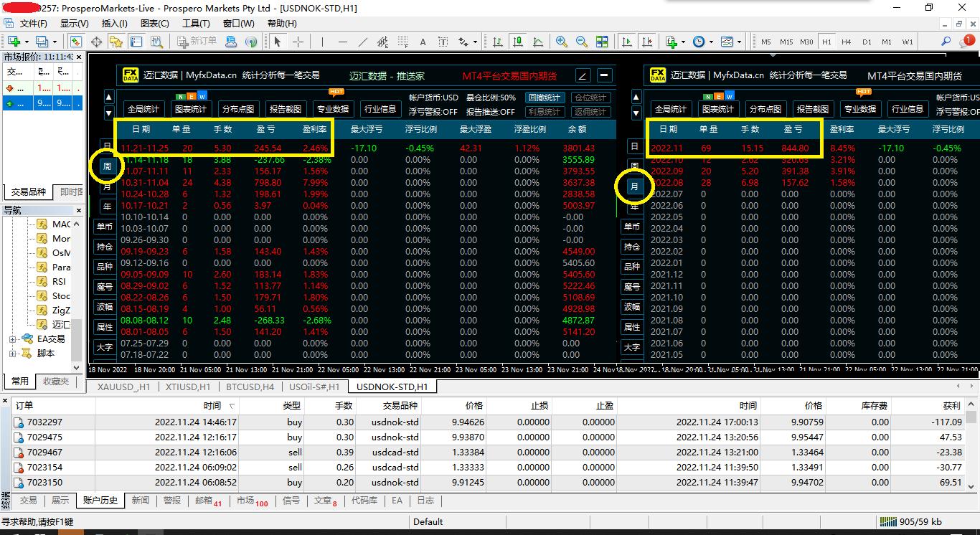Image resolution: width=980 pixels, height=535 pixels.
Task: Expand the 脚本 tree node
Action: pos(13,354)
